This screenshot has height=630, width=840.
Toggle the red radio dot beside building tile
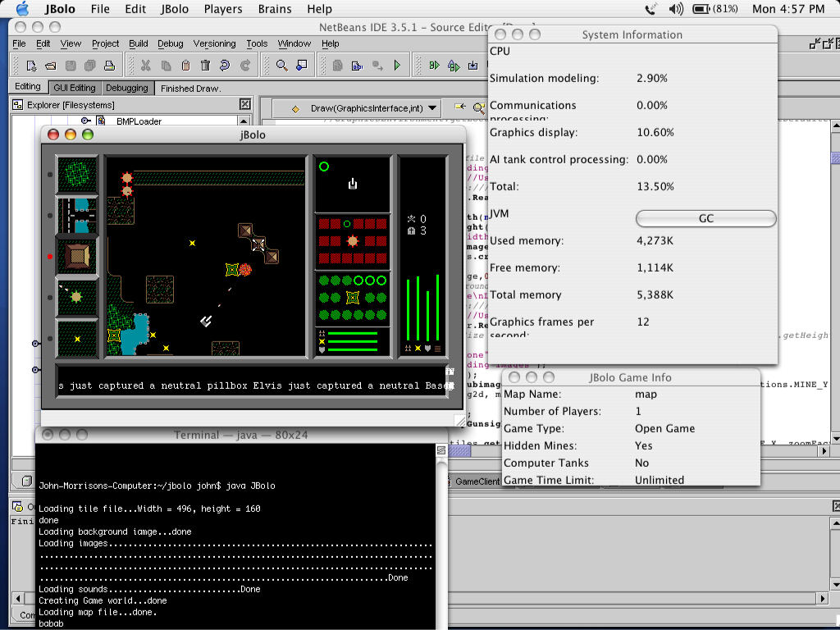[50, 257]
